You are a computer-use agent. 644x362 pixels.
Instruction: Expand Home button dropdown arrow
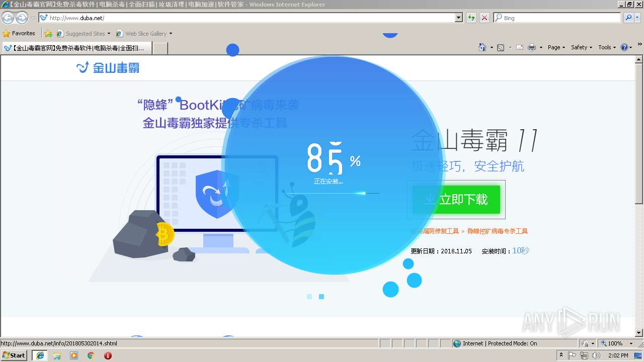491,47
